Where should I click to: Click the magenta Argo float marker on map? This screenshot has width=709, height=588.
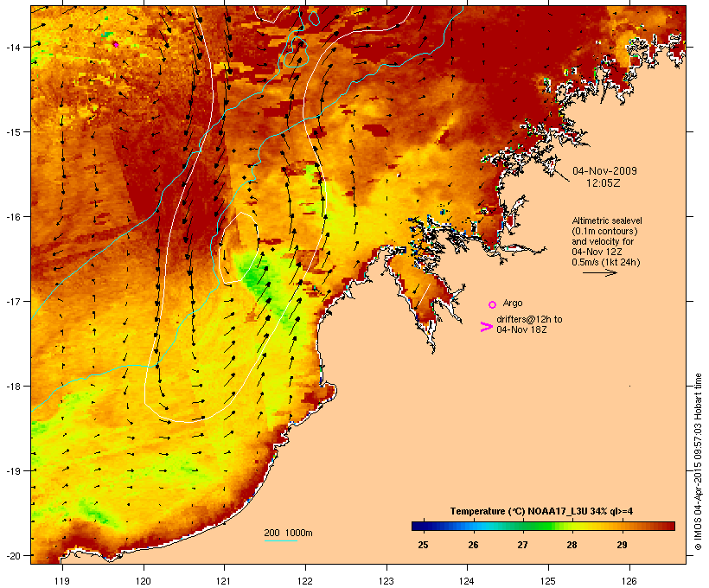tap(116, 44)
